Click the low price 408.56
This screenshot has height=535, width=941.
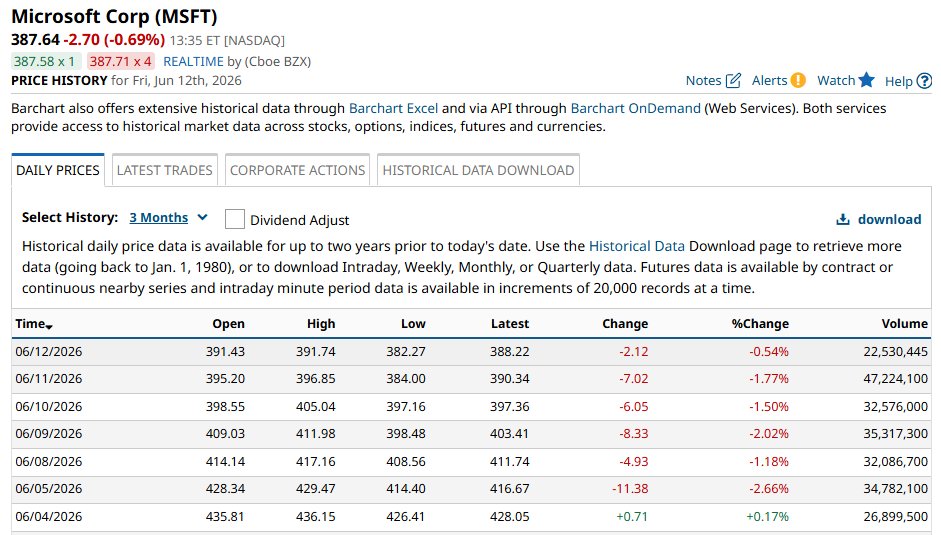406,462
